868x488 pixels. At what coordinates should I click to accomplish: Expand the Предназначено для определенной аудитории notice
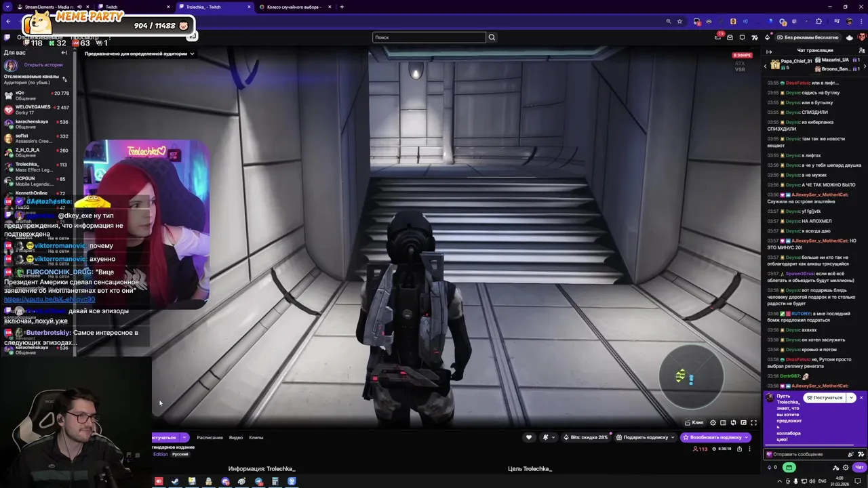[140, 54]
